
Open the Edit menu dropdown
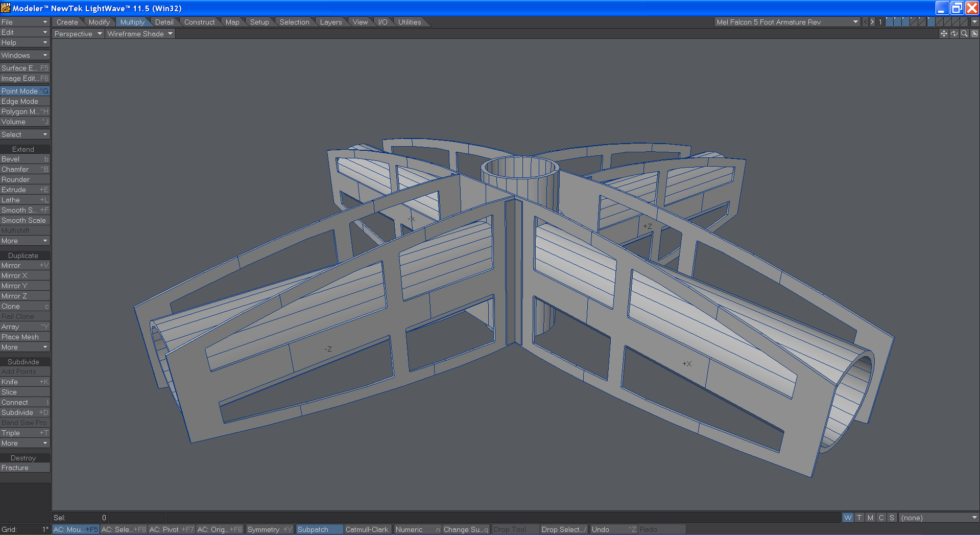25,32
